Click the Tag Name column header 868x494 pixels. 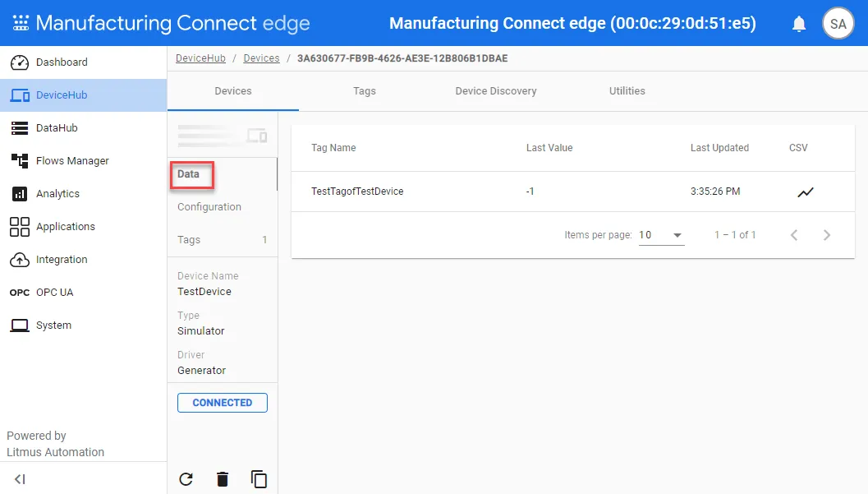click(x=333, y=148)
